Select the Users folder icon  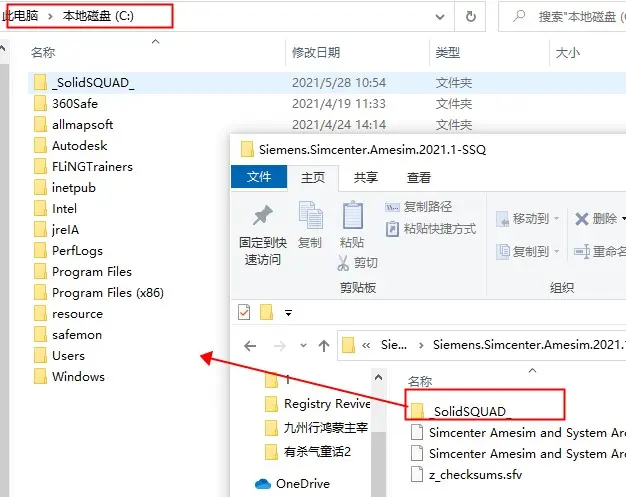[40, 356]
